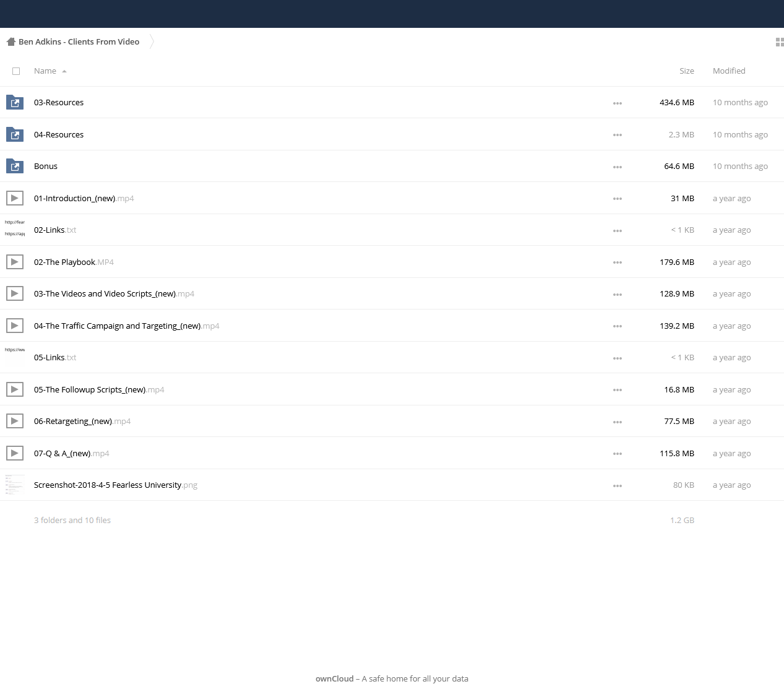
Task: Open the Bonus folder name
Action: click(x=46, y=166)
